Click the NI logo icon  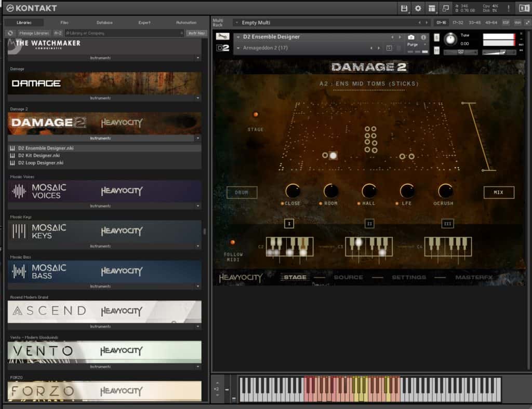click(524, 8)
